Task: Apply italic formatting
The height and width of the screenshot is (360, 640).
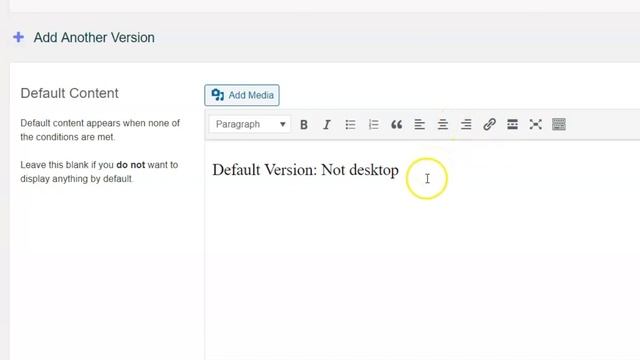Action: click(x=327, y=124)
